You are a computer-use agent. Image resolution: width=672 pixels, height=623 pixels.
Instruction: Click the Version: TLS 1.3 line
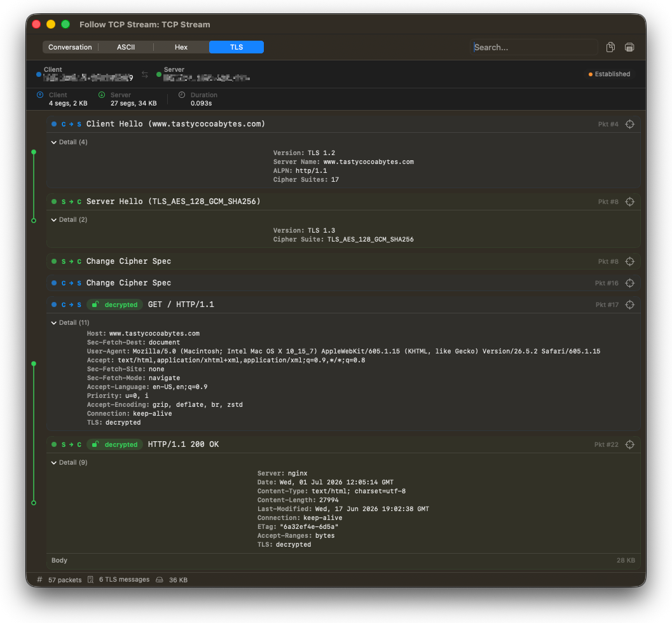[x=305, y=231]
